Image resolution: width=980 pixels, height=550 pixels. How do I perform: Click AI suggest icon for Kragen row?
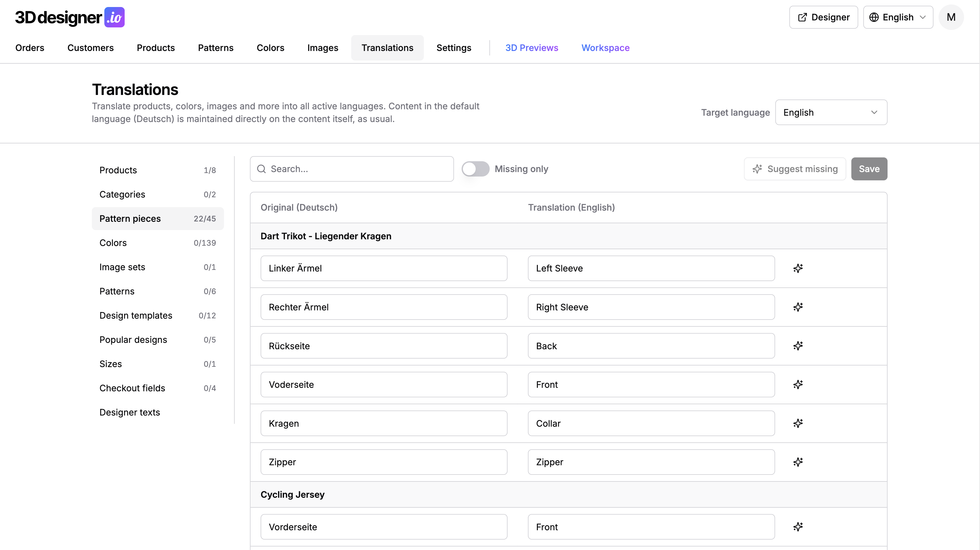(x=798, y=423)
